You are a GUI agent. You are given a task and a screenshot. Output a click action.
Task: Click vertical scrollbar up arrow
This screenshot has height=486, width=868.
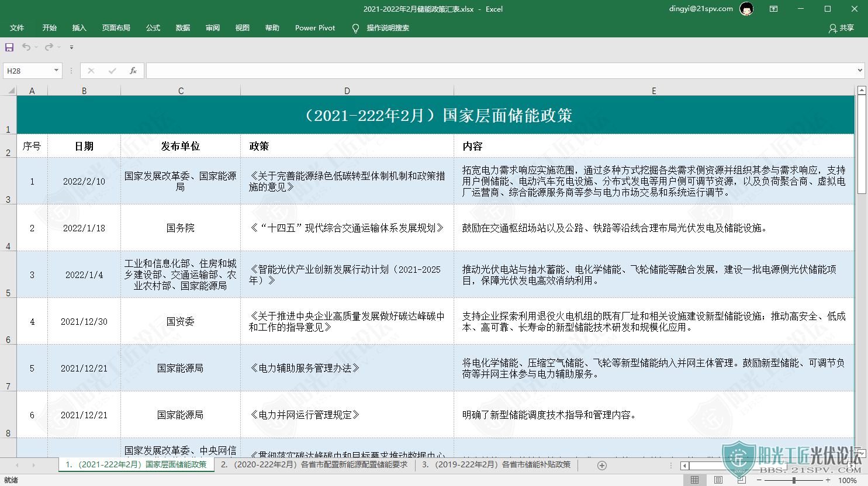pyautogui.click(x=862, y=91)
